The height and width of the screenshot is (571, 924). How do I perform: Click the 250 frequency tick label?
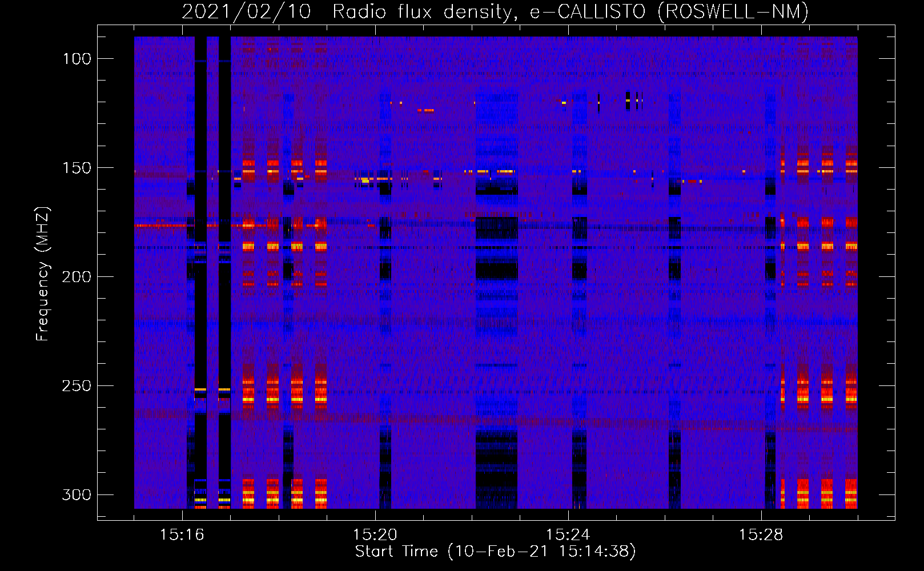(x=77, y=386)
